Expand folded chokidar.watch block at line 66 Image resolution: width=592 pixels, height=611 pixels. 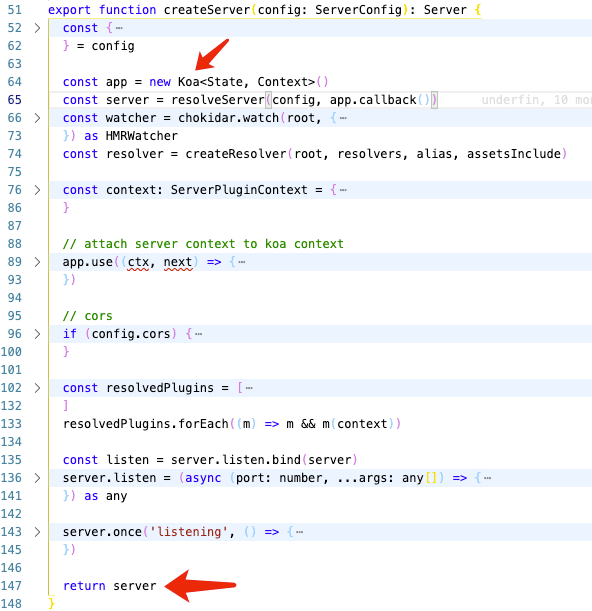click(37, 118)
